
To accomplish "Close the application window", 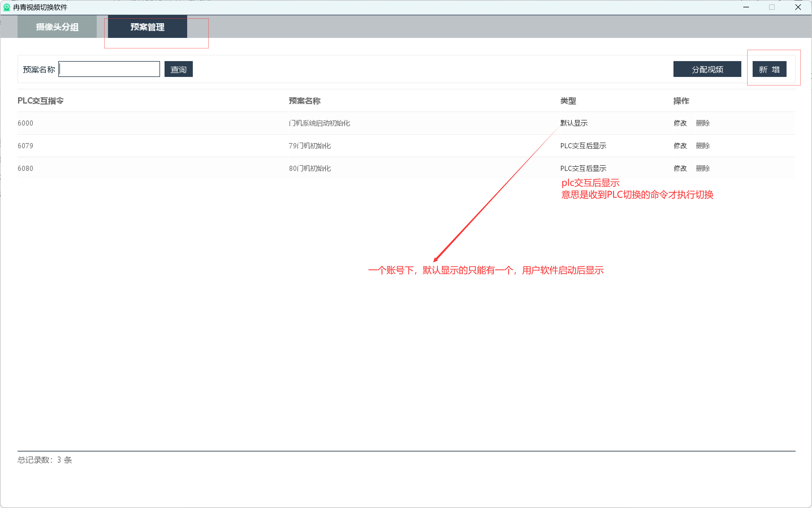I will [798, 7].
